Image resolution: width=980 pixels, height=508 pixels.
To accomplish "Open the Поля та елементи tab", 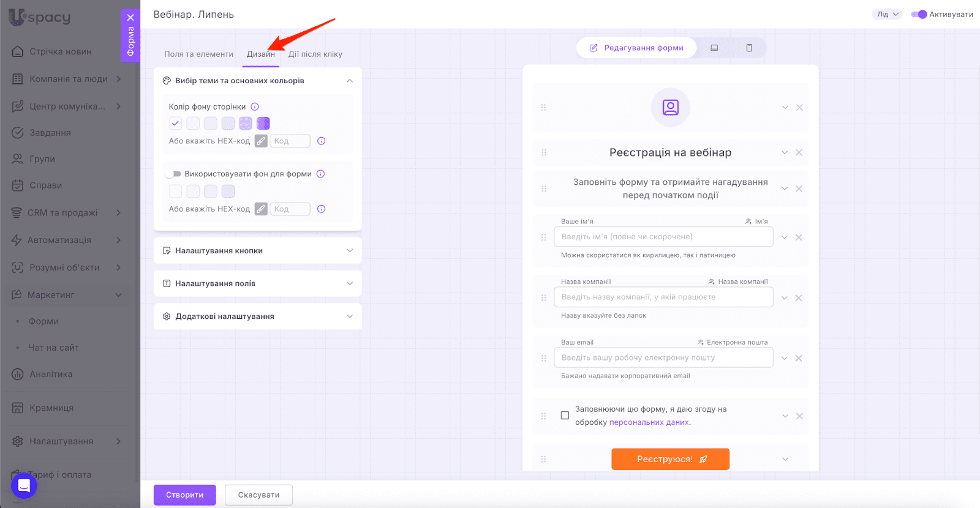I will tap(198, 54).
